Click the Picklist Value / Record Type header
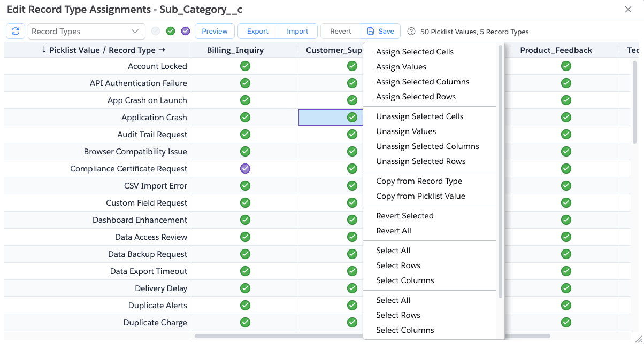644x344 pixels. [98, 50]
